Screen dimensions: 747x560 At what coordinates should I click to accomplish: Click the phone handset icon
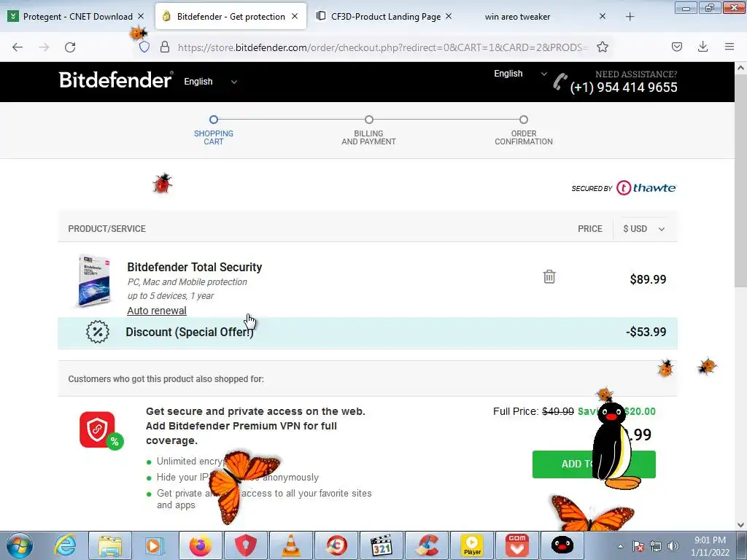point(560,82)
